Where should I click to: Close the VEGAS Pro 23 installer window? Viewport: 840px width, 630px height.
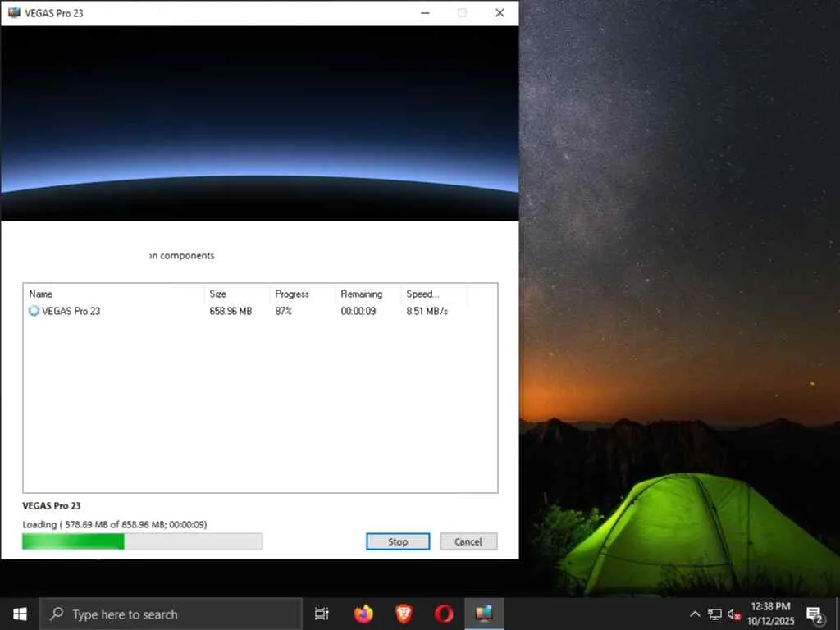[500, 13]
